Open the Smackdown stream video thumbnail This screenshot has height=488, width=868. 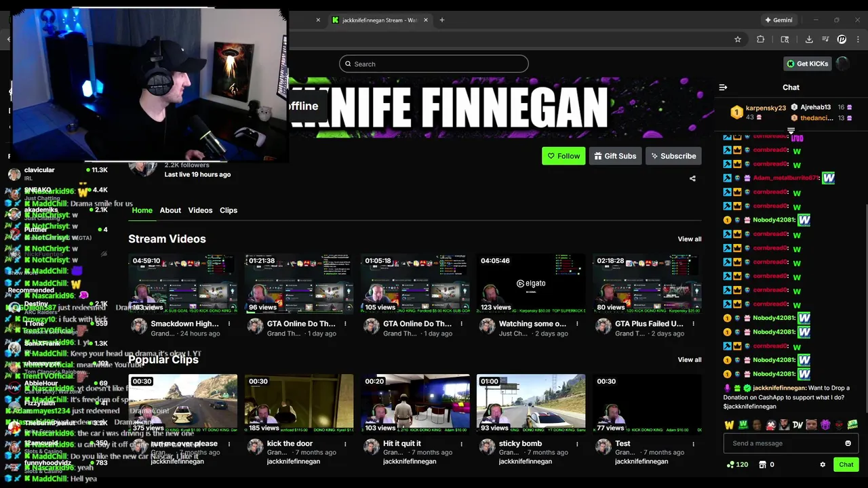pos(183,284)
